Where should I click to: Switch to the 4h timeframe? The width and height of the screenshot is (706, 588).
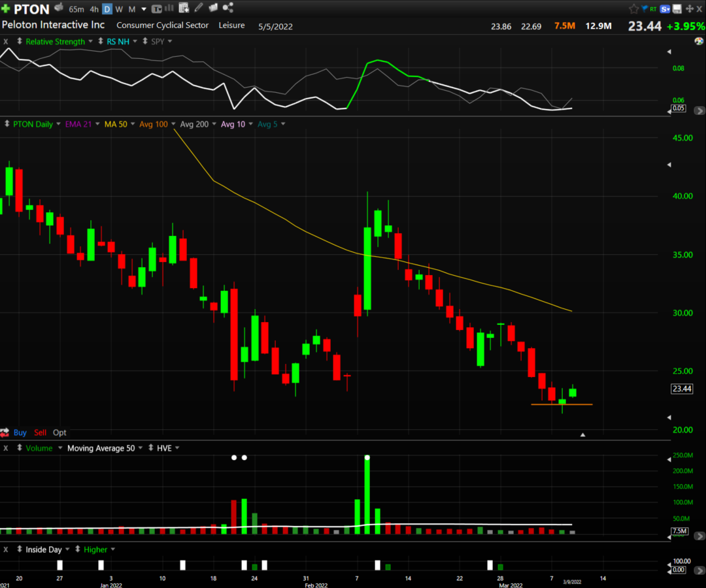click(x=94, y=9)
